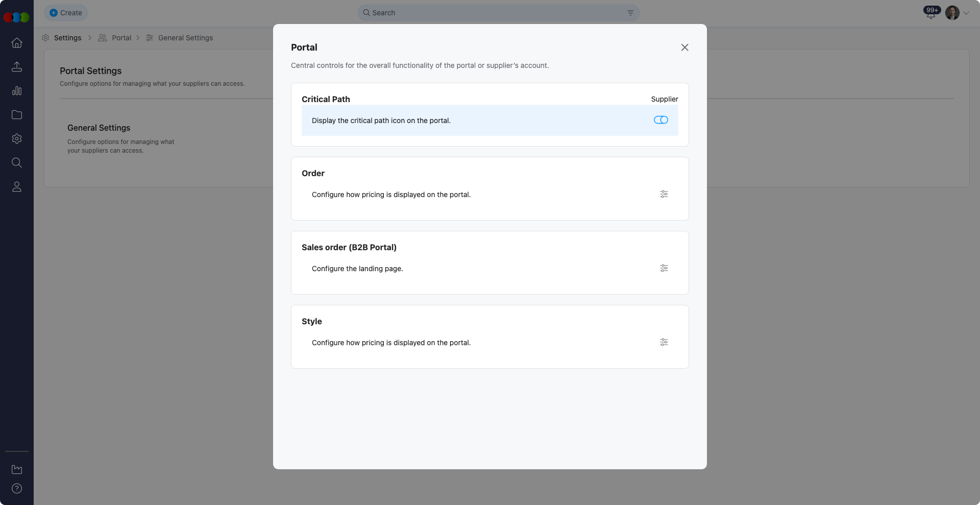Open Sales order landing page configuration icon
980x505 pixels.
pyautogui.click(x=664, y=268)
